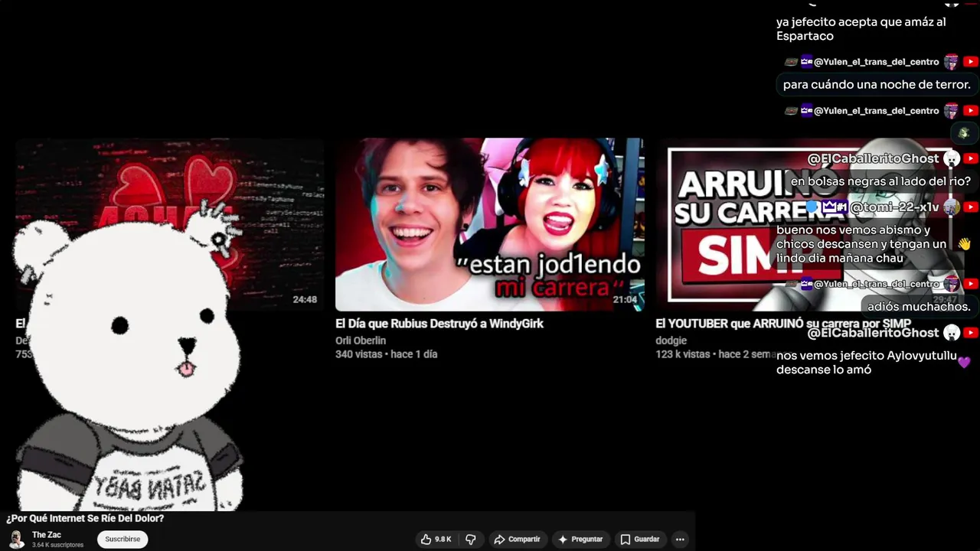Open the title 'El YOUTUBER que ARRUINÓ su carrera'

[783, 324]
